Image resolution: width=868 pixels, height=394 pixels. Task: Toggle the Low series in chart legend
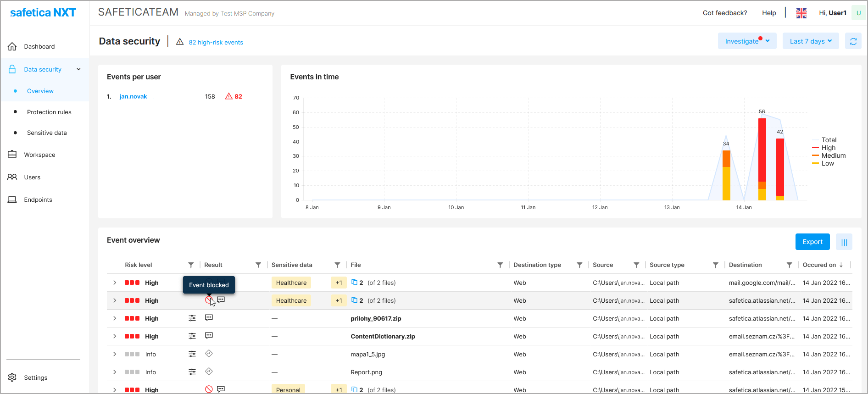click(827, 163)
